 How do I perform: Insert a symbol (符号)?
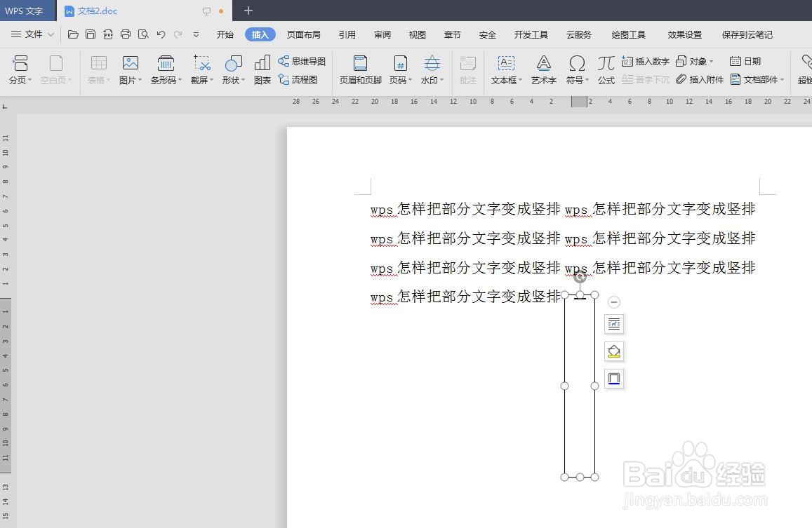(577, 70)
